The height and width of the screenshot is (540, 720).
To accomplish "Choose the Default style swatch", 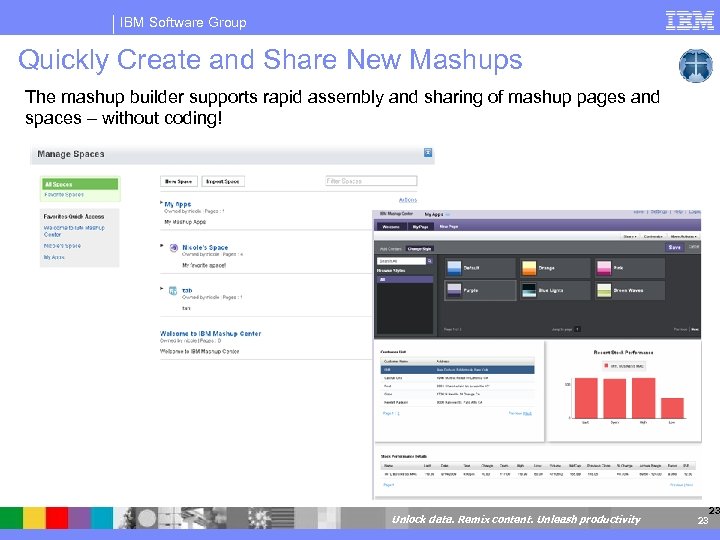I will 480,268.
